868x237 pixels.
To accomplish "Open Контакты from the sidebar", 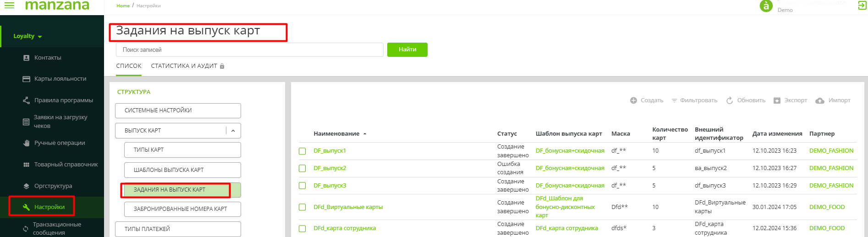I will tap(47, 58).
